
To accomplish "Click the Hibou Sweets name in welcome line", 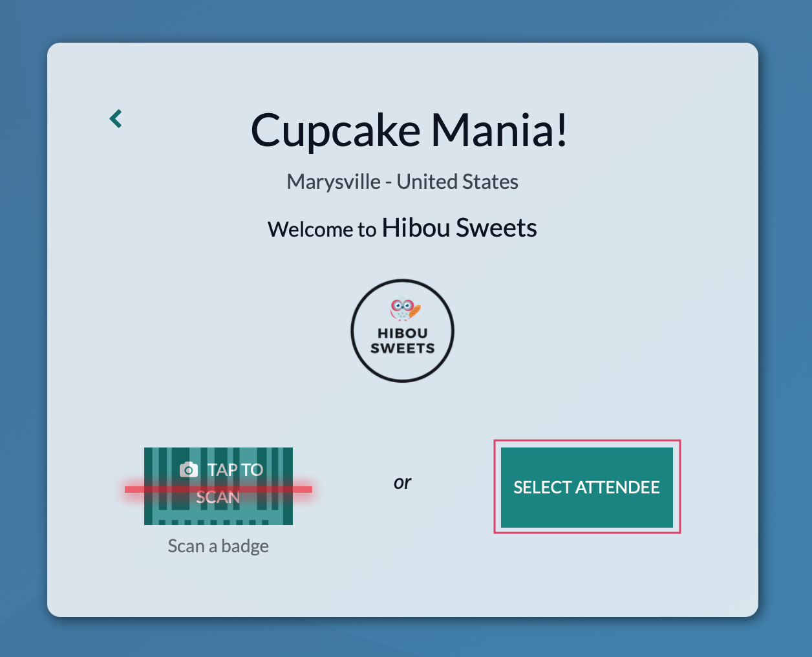I will pyautogui.click(x=459, y=228).
